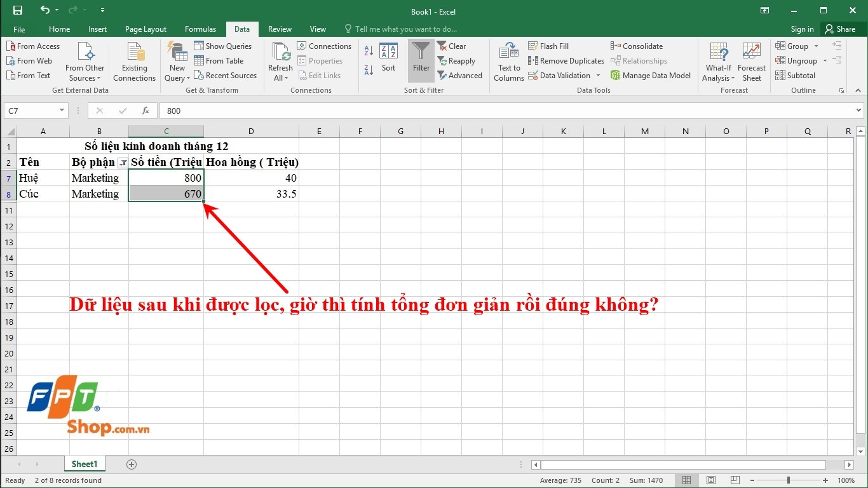Screen dimensions: 868x488
Task: Open Existing Connections
Action: click(x=134, y=62)
